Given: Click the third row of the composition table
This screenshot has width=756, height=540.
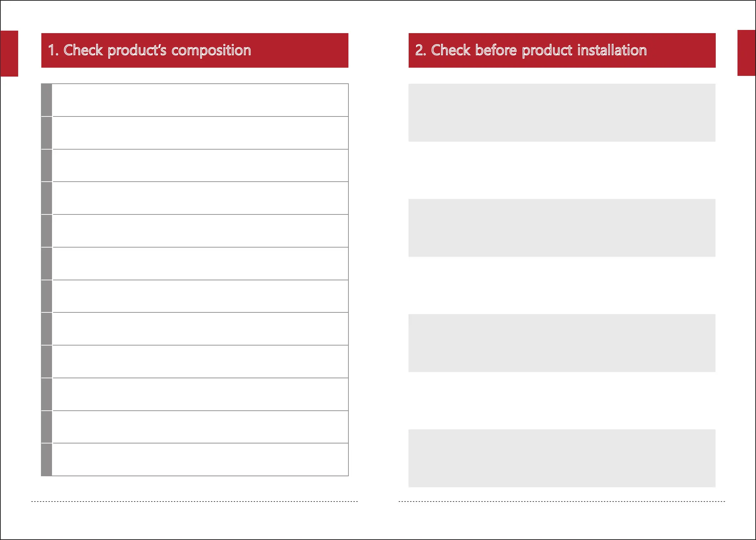Looking at the screenshot, I should click(x=200, y=166).
